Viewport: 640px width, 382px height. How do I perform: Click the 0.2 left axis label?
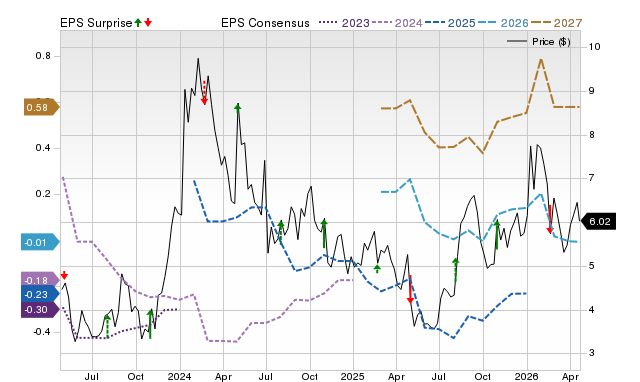43,194
